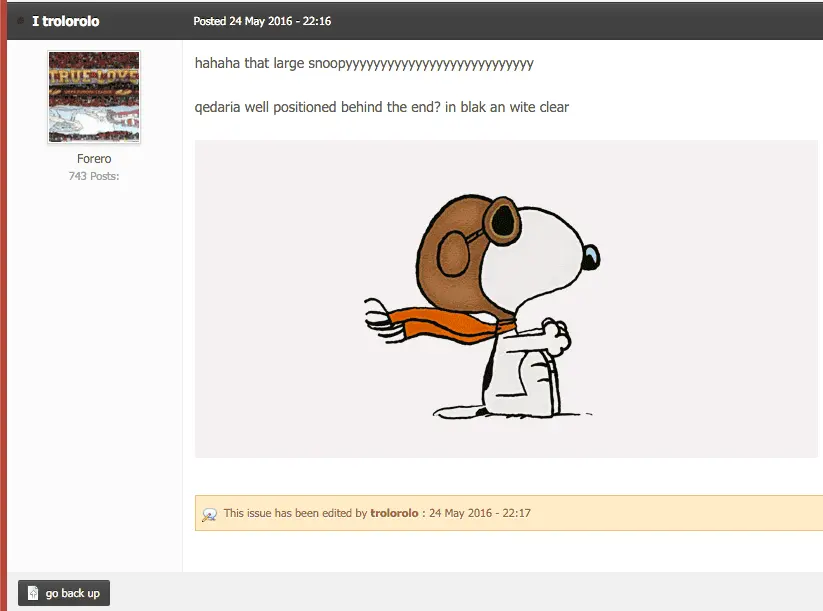823x611 pixels.
Task: Click the red stripe on left edge
Action: [3, 300]
